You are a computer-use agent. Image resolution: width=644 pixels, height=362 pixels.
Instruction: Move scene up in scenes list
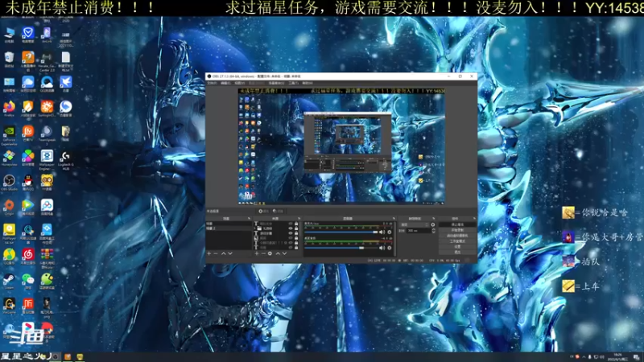click(224, 253)
